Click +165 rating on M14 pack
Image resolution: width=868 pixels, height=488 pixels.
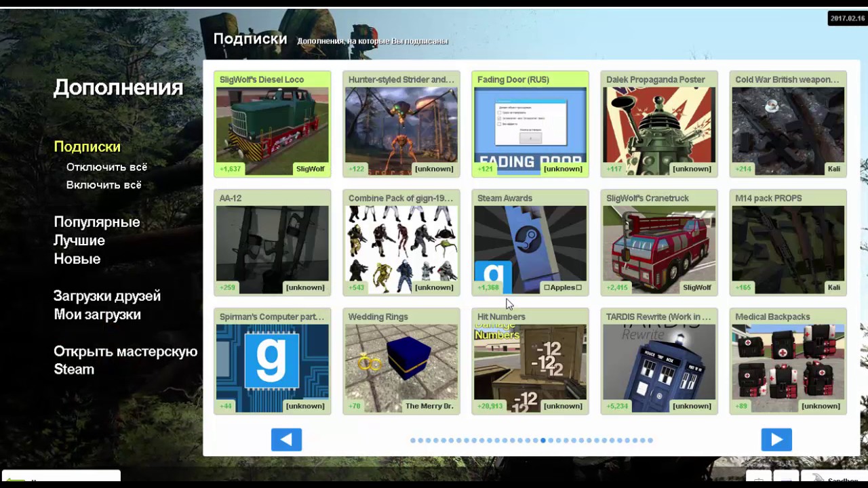pyautogui.click(x=743, y=287)
